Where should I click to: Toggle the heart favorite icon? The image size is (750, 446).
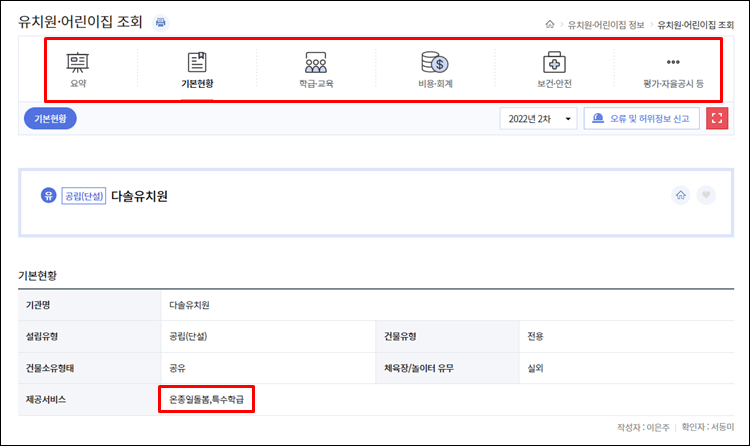[x=706, y=195]
